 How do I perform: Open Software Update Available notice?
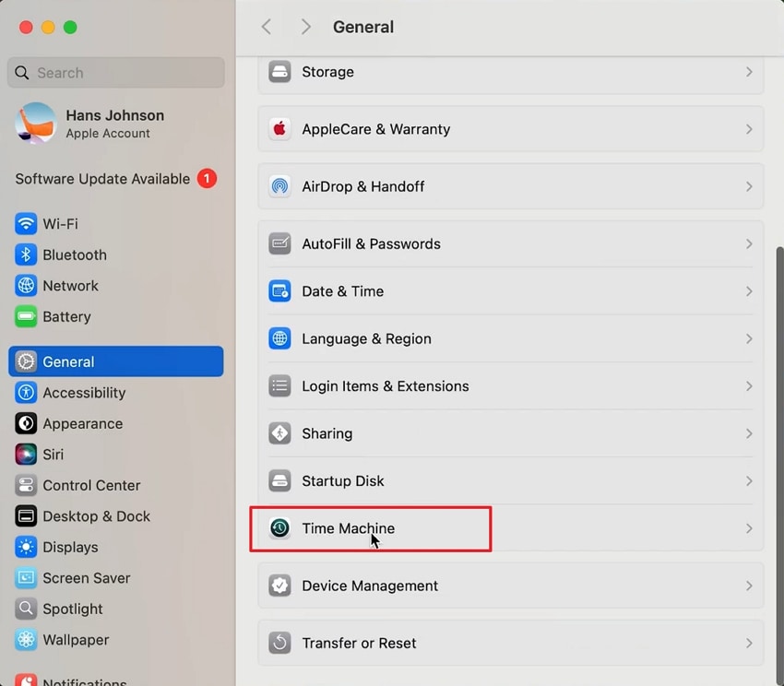pyautogui.click(x=102, y=179)
